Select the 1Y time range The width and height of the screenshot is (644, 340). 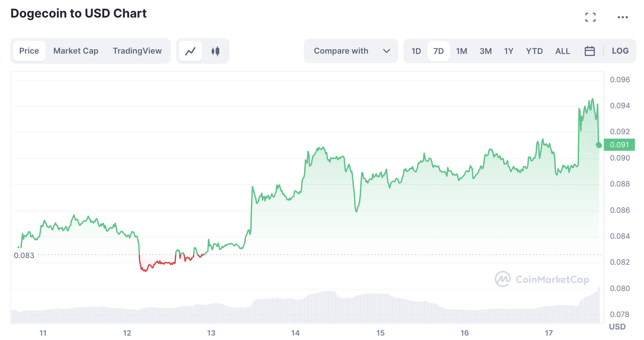pos(509,51)
